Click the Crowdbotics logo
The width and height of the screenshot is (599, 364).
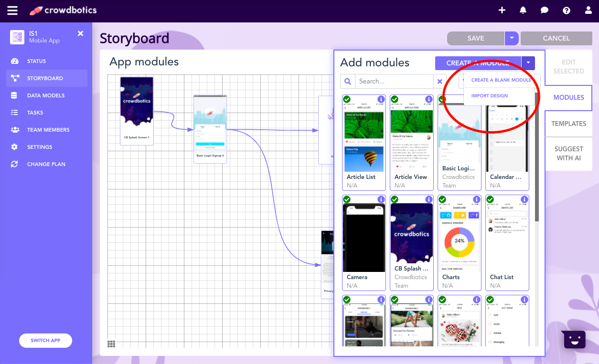(x=63, y=10)
